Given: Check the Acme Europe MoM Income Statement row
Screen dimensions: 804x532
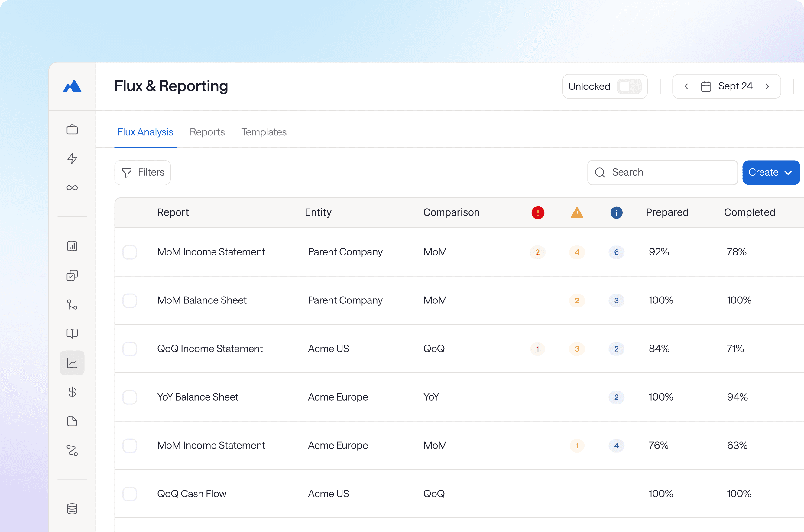Looking at the screenshot, I should tap(130, 446).
